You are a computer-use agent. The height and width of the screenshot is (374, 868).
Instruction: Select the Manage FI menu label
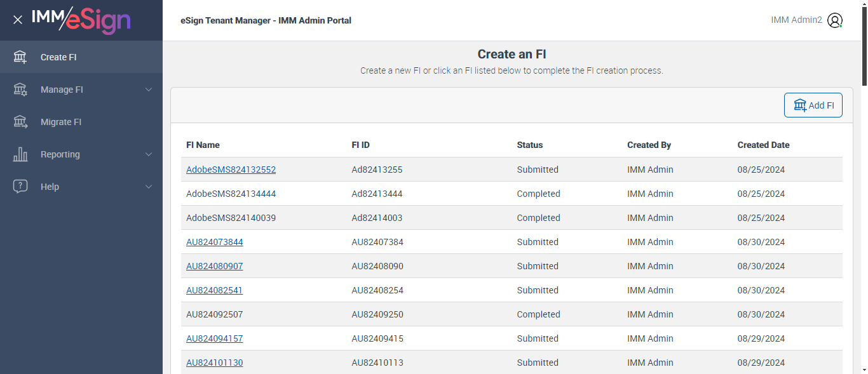pyautogui.click(x=62, y=90)
